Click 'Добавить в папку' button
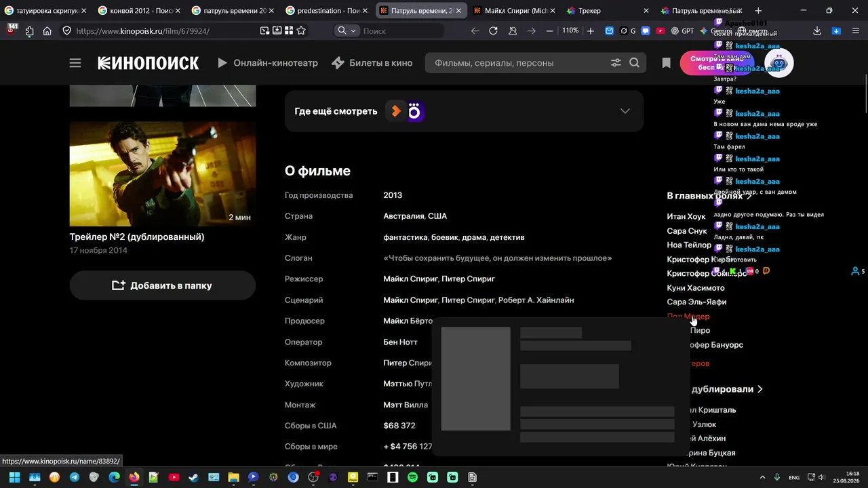The height and width of the screenshot is (488, 868). click(163, 285)
